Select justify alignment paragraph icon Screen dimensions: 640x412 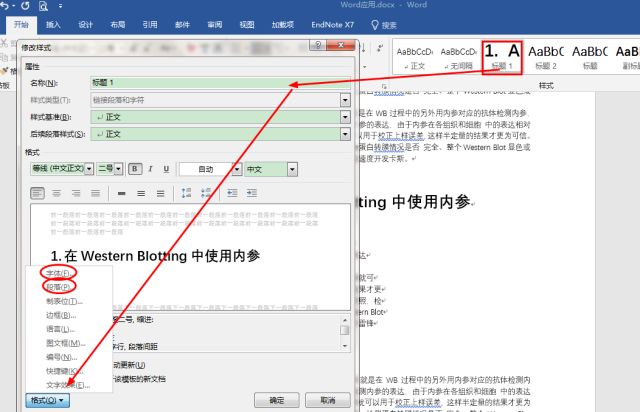[x=96, y=193]
